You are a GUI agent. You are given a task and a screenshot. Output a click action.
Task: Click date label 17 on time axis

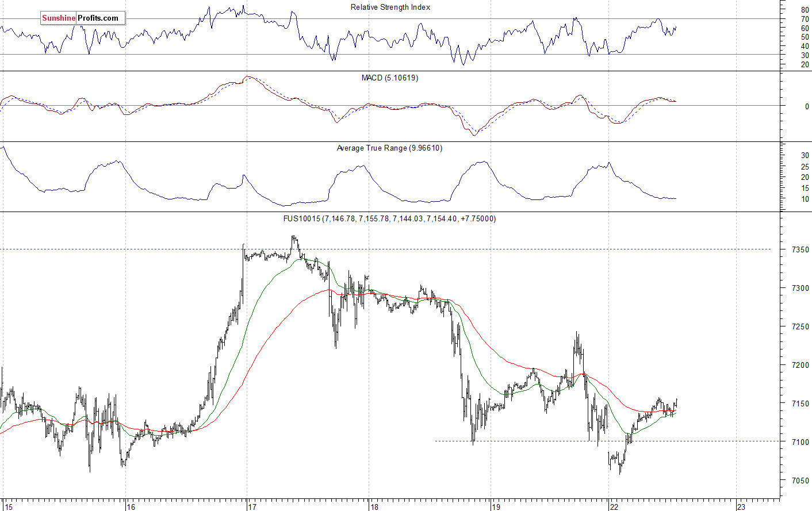tap(252, 507)
